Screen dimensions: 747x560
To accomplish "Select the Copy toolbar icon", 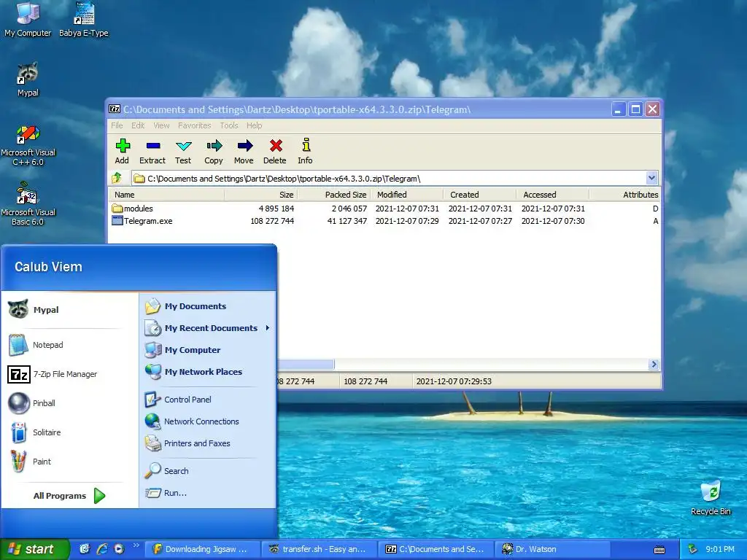I will tap(214, 152).
